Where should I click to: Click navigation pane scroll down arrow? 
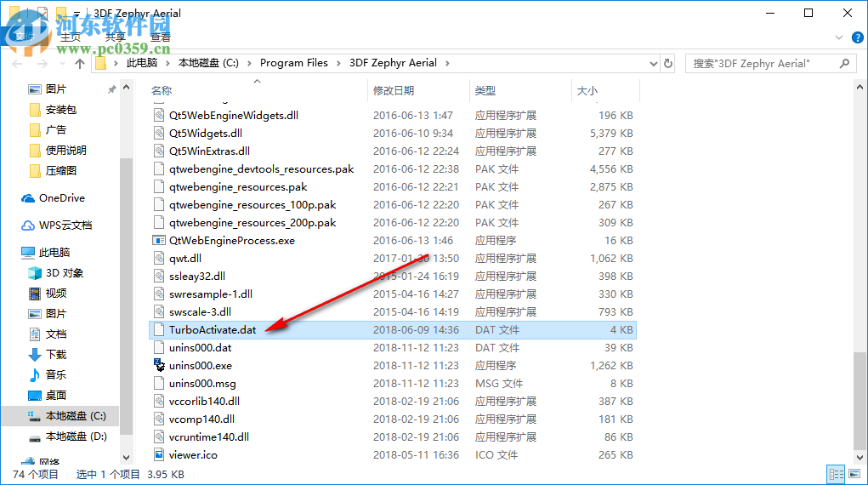(x=126, y=458)
